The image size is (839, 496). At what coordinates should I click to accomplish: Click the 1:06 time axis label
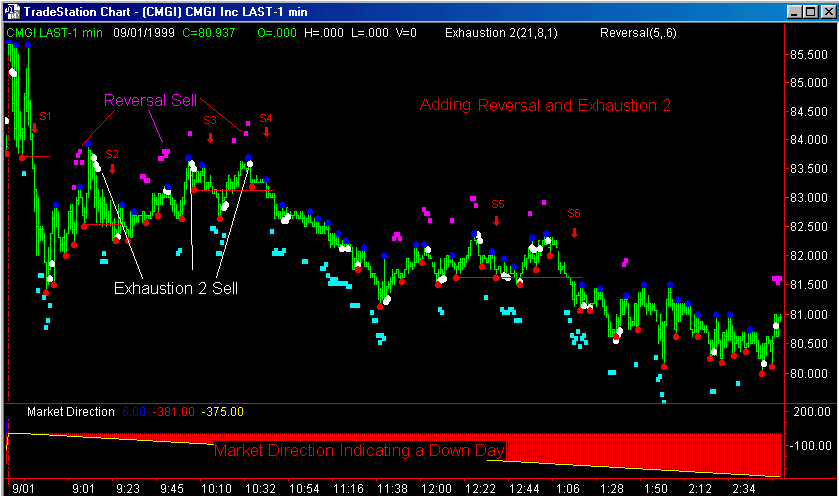[x=568, y=489]
